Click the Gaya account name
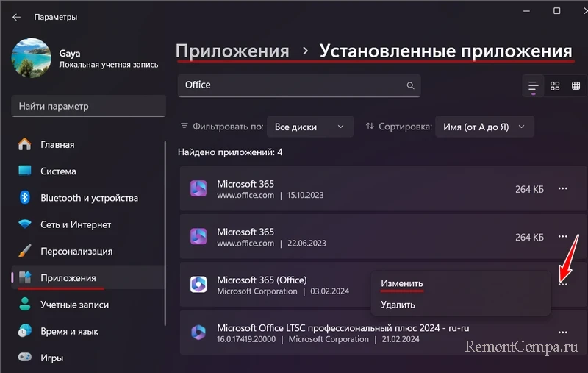 70,53
